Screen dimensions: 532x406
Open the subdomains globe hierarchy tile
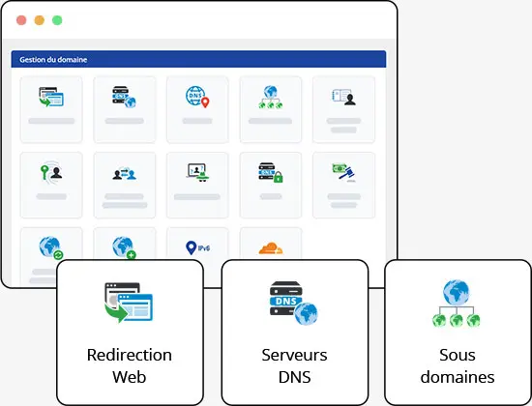pyautogui.click(x=271, y=109)
